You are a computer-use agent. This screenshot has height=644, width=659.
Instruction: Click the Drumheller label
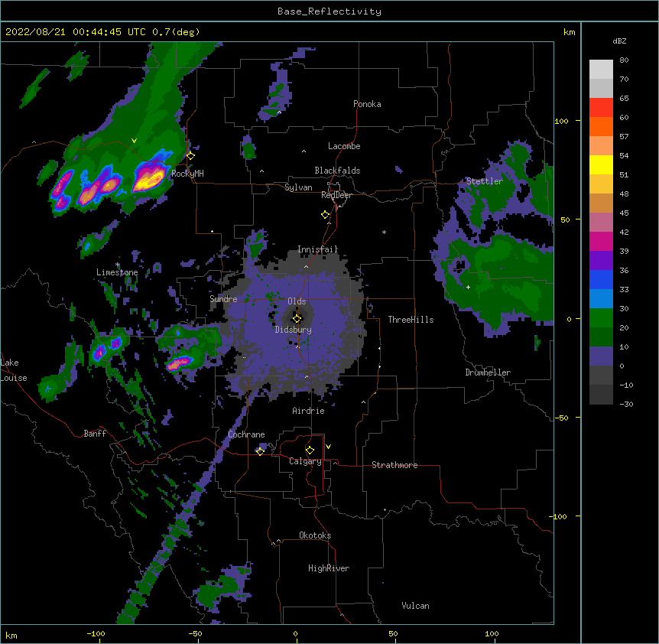488,372
